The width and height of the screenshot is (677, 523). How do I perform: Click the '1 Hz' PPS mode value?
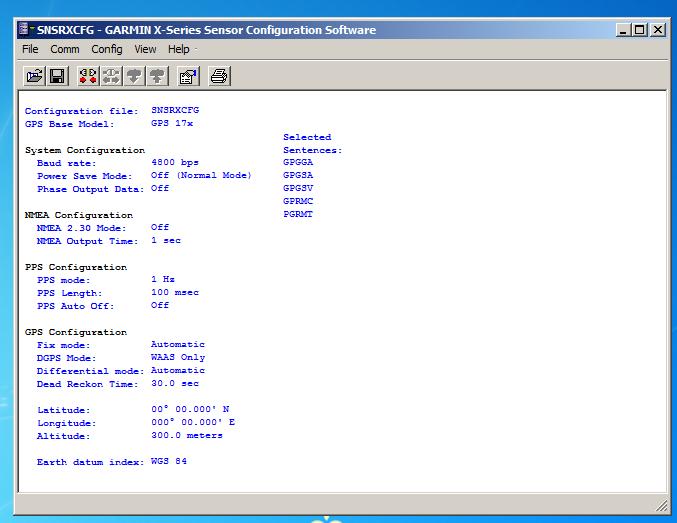pyautogui.click(x=163, y=279)
